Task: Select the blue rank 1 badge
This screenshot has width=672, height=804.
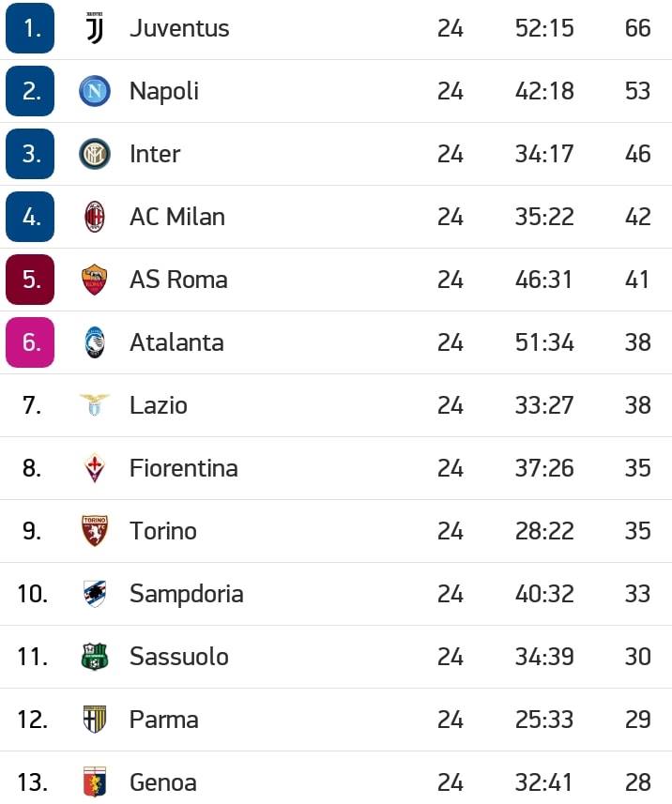Action: tap(30, 28)
